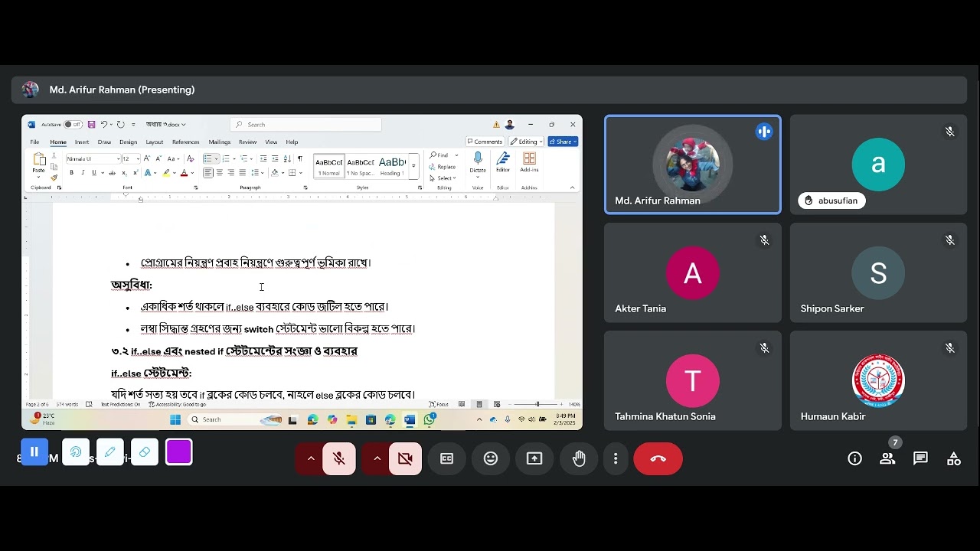Open the emoji reactions button
Image resolution: width=980 pixels, height=551 pixels.
[x=491, y=458]
